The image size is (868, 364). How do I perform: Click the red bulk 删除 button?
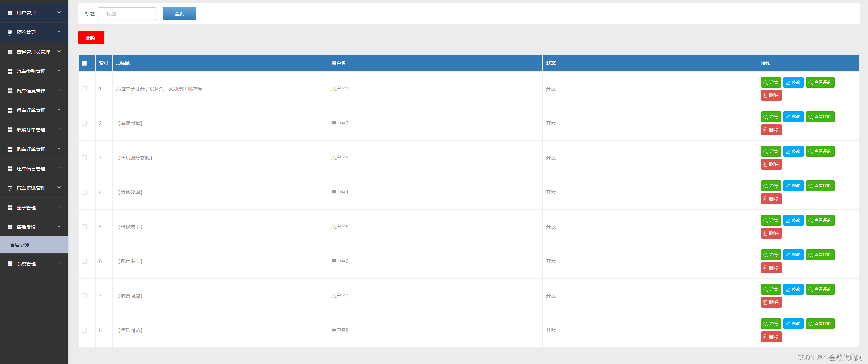click(x=91, y=38)
